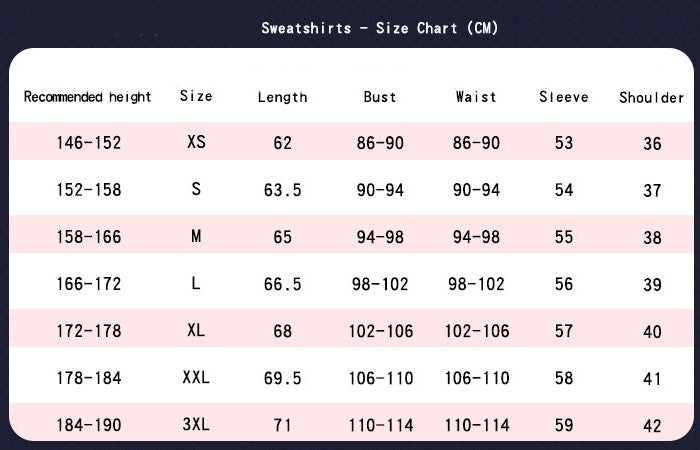700x450 pixels.
Task: Click the M size cell
Action: (x=196, y=236)
